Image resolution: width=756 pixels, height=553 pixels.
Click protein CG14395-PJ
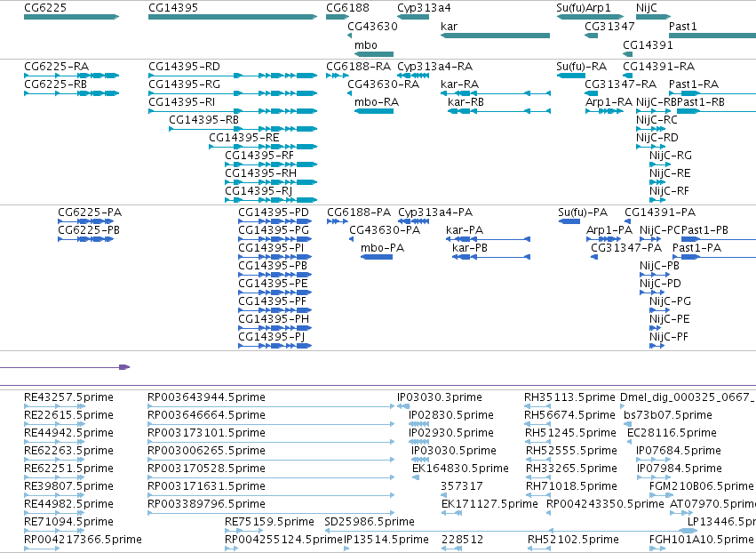[x=275, y=346]
